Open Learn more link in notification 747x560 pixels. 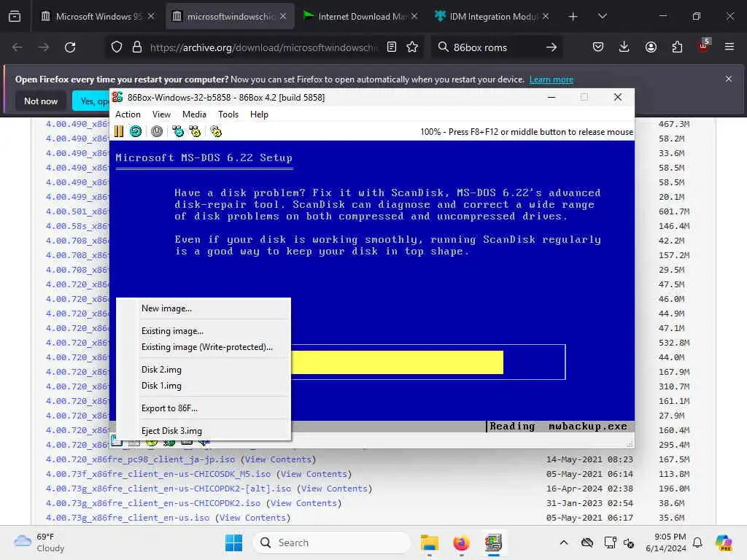tap(551, 79)
